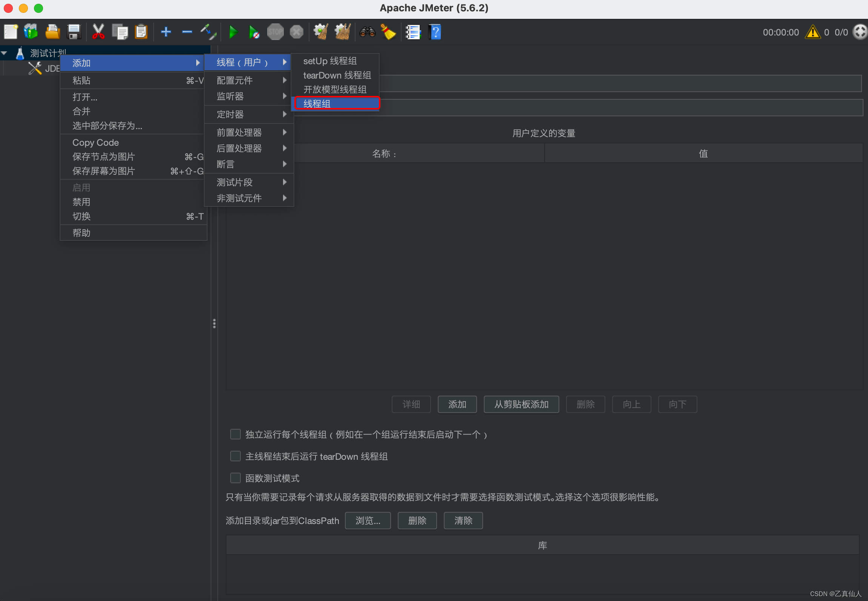Click the 删除 button next to 浏览
Image resolution: width=868 pixels, height=601 pixels.
(x=417, y=521)
